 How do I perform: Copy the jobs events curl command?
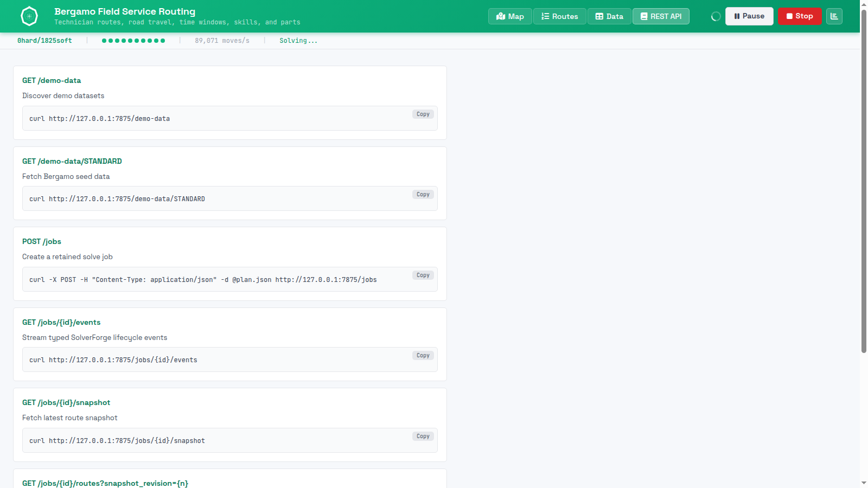tap(423, 356)
